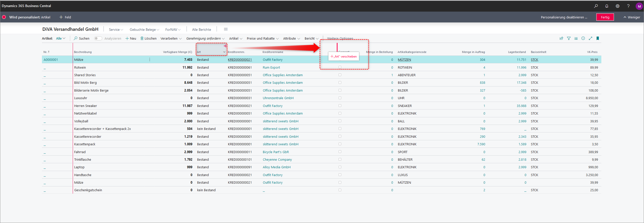The height and width of the screenshot is (223, 644).
Task: Click Fertig to finish personalizing
Action: (x=605, y=17)
